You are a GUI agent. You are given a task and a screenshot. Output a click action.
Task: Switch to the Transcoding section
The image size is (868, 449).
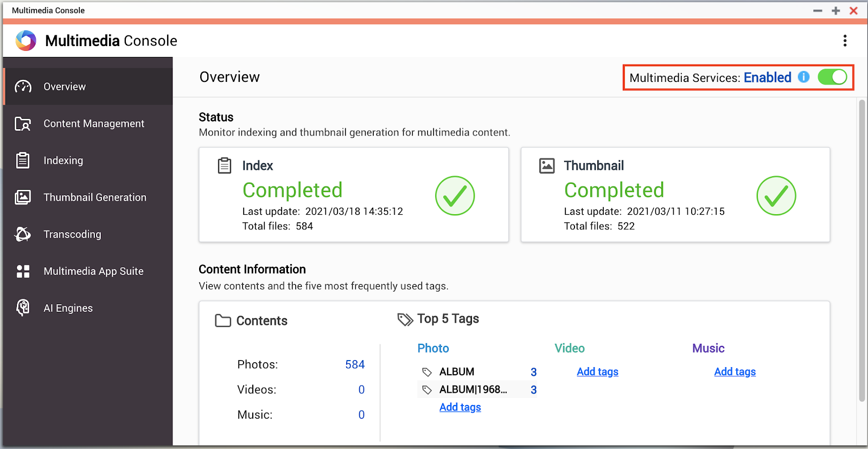(x=88, y=234)
